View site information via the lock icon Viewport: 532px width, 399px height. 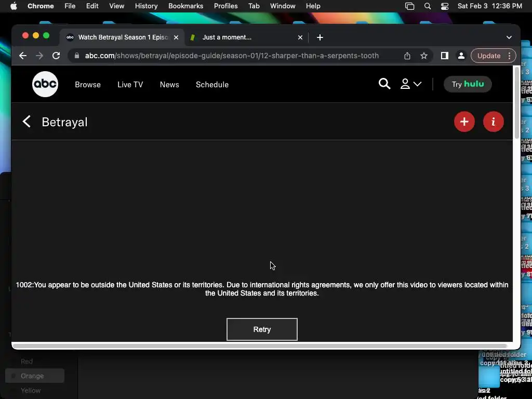point(77,56)
